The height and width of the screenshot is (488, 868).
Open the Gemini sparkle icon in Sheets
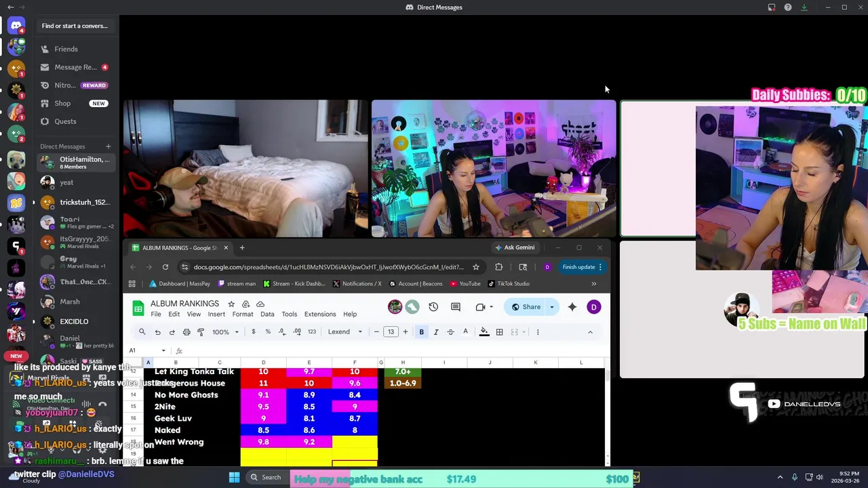pyautogui.click(x=572, y=307)
